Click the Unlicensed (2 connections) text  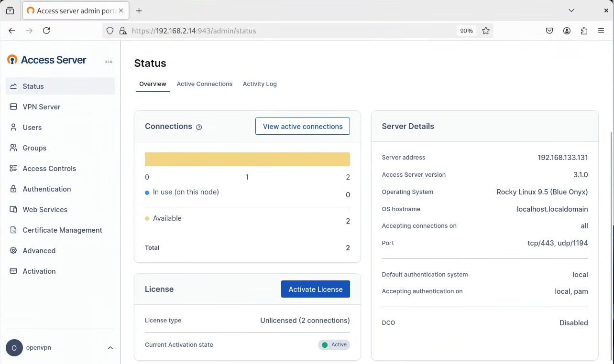coord(305,321)
